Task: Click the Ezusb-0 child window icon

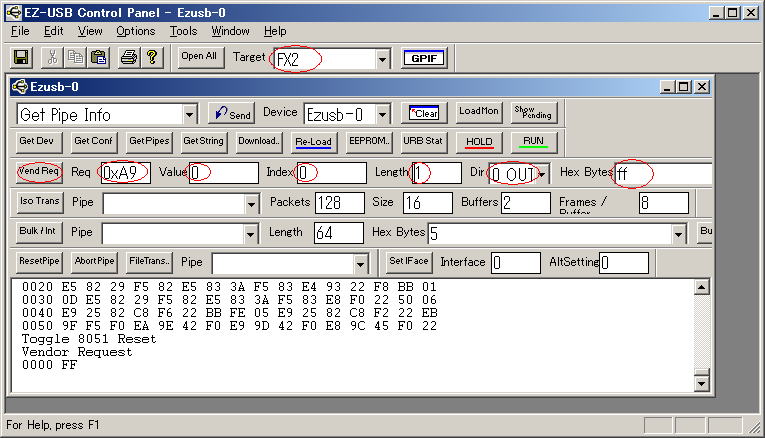Action: [20, 87]
